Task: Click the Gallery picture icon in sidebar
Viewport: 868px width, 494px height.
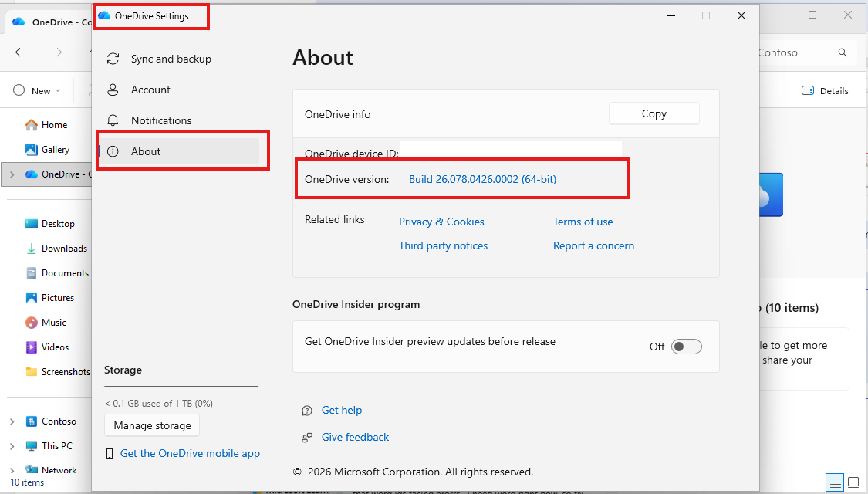Action: [32, 150]
